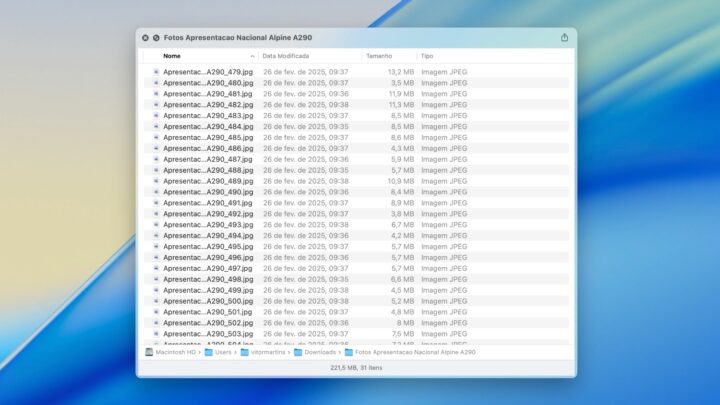Click Imagem JPEG type of A290_503.jpg
This screenshot has width=720, height=405.
point(444,334)
